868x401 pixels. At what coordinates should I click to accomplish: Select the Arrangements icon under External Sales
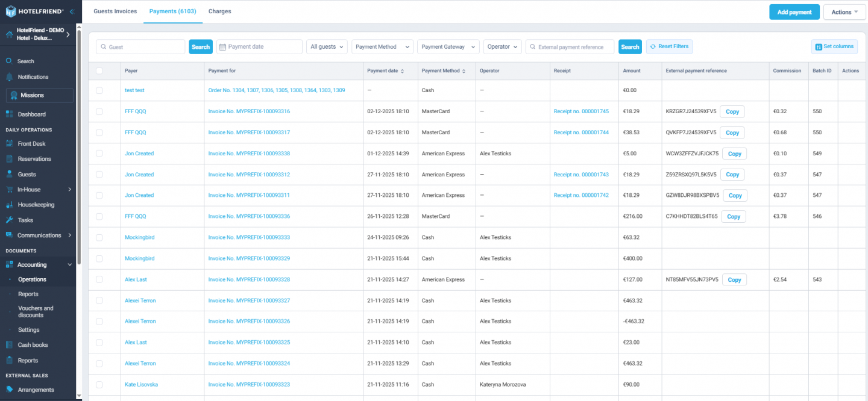point(10,390)
